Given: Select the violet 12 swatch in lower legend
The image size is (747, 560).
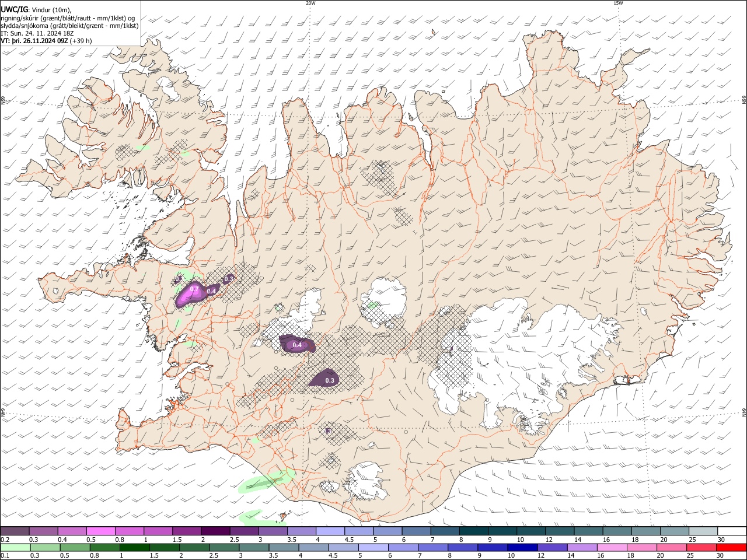Looking at the screenshot, I should click(x=552, y=548).
